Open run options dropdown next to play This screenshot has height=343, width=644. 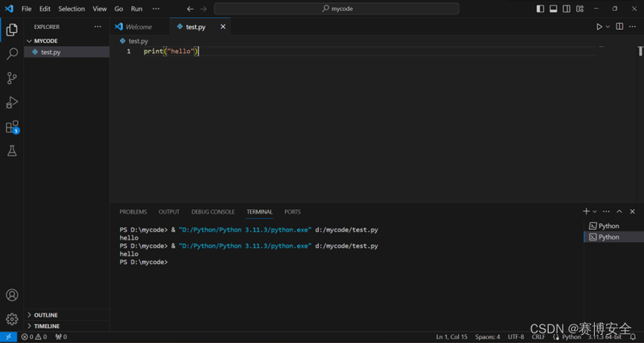pyautogui.click(x=608, y=27)
